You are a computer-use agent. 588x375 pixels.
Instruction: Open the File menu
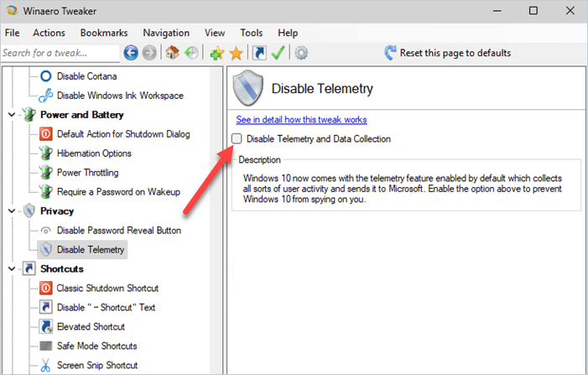(x=12, y=33)
